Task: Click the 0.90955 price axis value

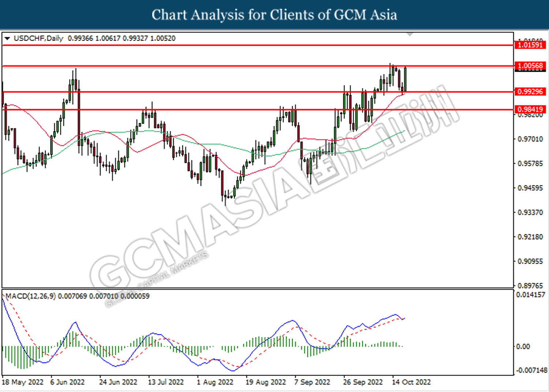Action: point(530,261)
